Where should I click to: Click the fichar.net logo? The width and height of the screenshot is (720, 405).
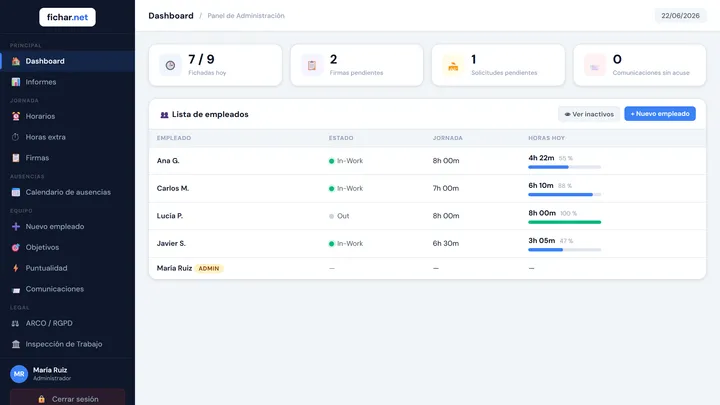coord(68,17)
